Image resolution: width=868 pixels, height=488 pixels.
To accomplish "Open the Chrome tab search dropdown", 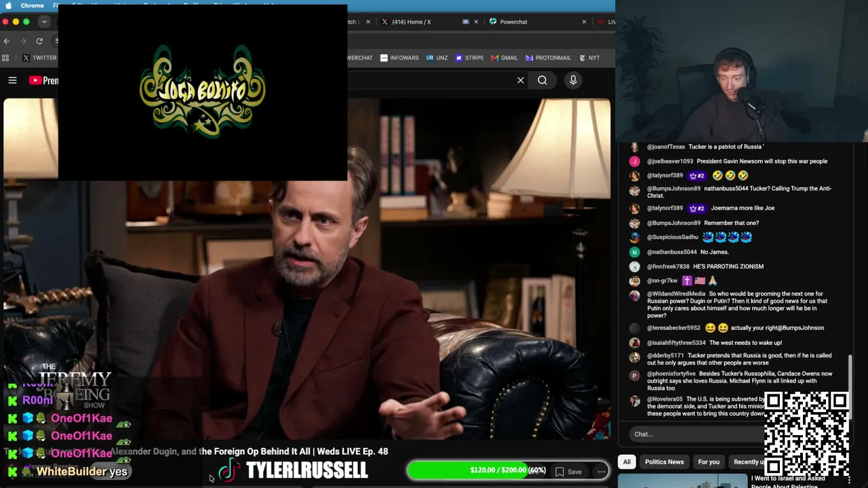I will pyautogui.click(x=44, y=22).
